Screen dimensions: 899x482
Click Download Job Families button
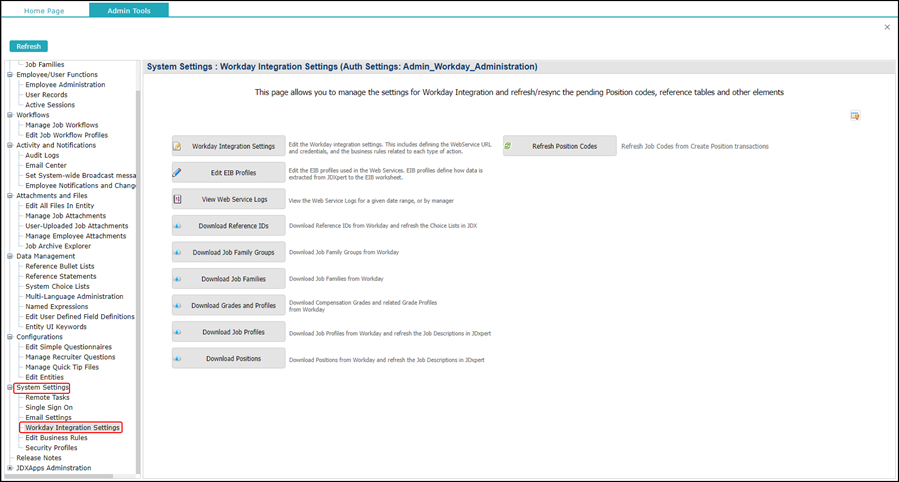pyautogui.click(x=229, y=279)
